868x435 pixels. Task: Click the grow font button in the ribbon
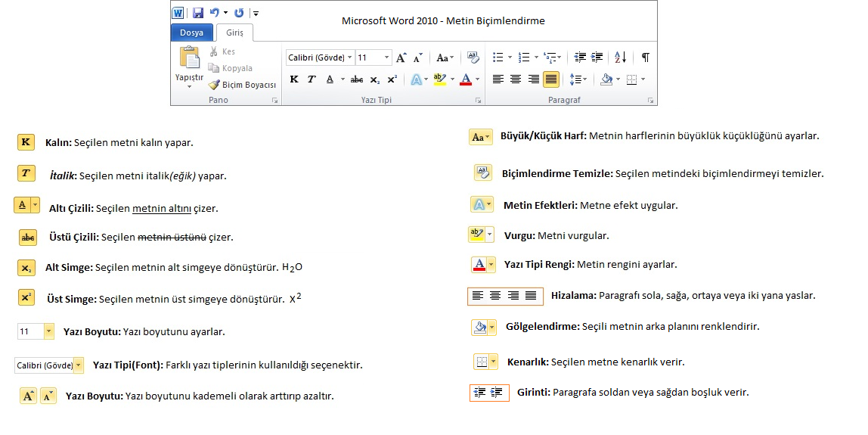pos(401,57)
